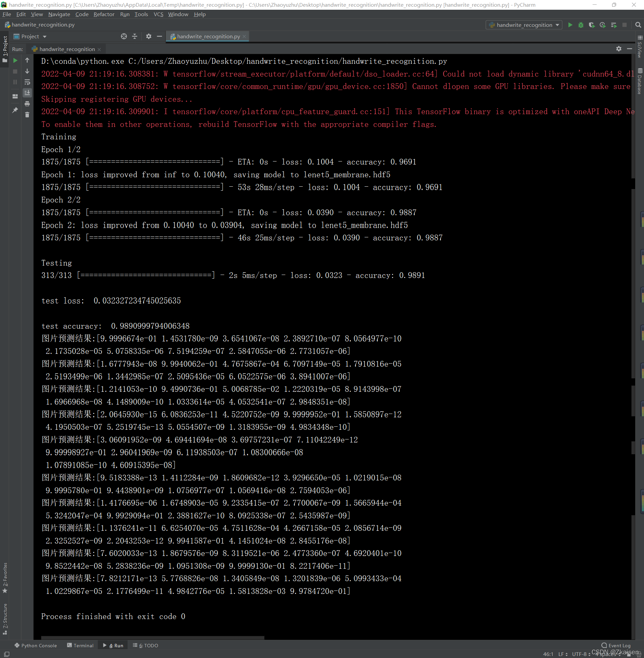
Task: Select the handwrite_recognition Run tab
Action: [x=66, y=49]
